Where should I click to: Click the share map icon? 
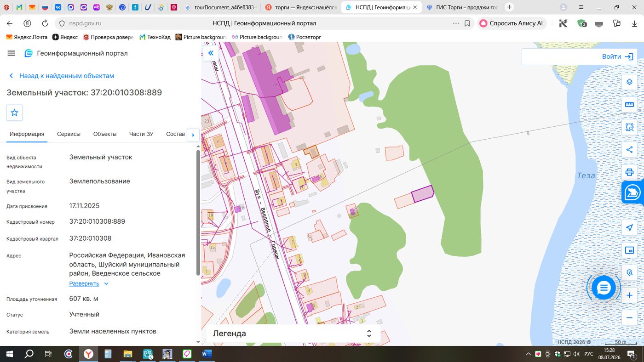629,150
